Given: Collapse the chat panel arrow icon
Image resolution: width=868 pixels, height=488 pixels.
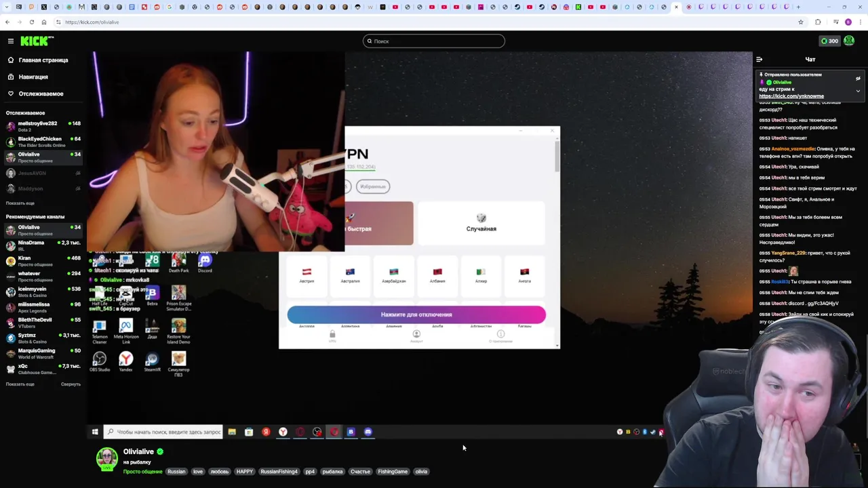Looking at the screenshot, I should tap(759, 60).
